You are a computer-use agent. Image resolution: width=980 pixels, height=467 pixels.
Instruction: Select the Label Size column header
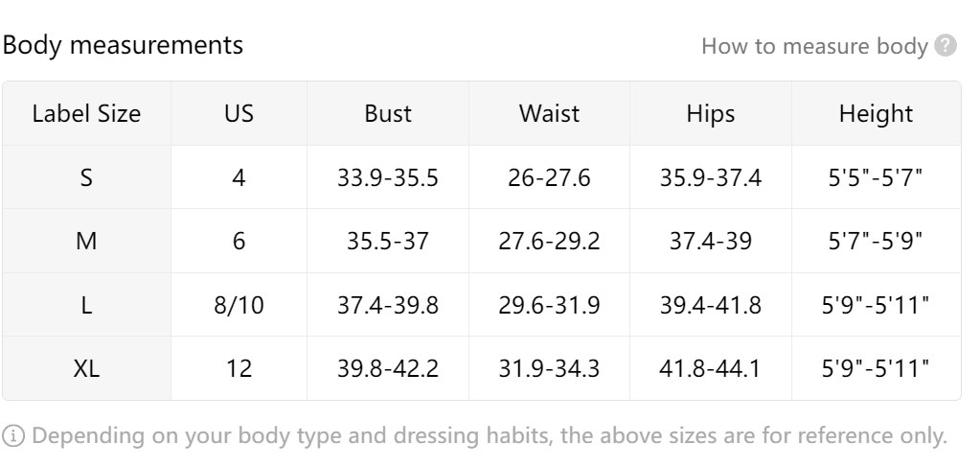pos(86,114)
